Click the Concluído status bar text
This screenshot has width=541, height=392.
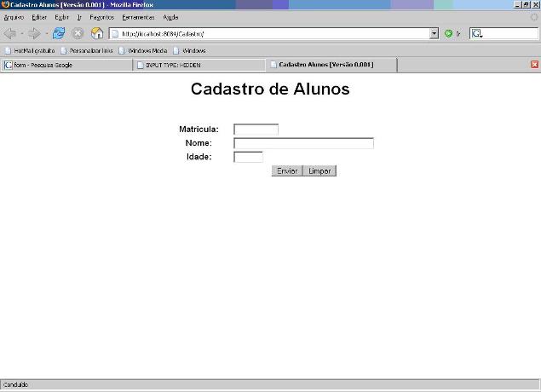click(15, 384)
